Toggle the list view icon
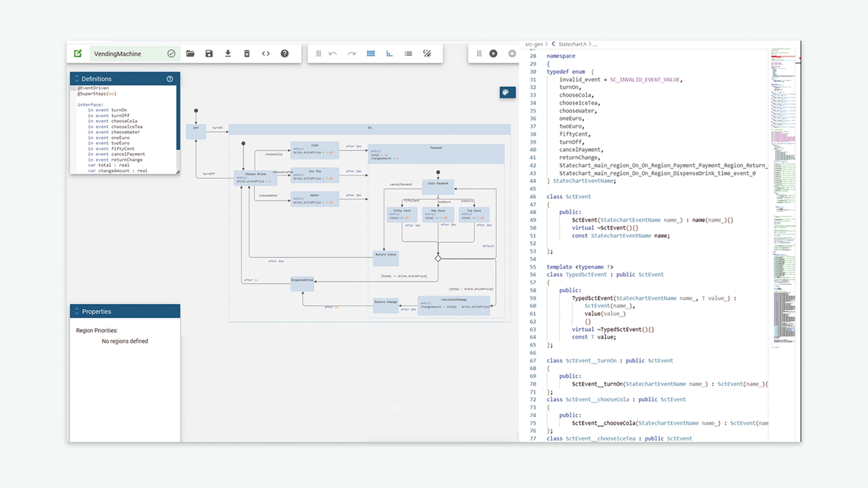 (409, 54)
